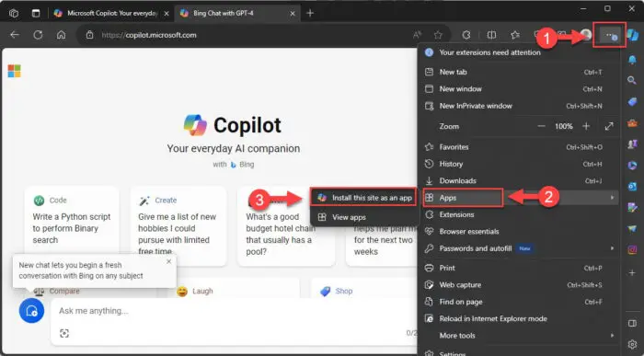This screenshot has width=644, height=356.
Task: Open Instagram icon in Edge sidebar
Action: [x=633, y=249]
